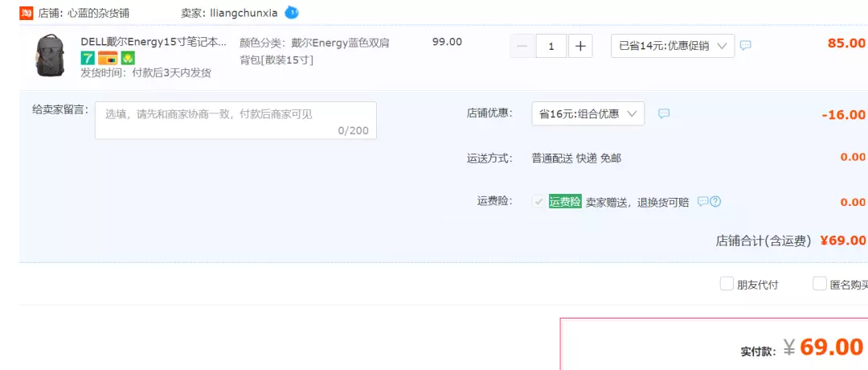Click the comment icon beside 组合优惠 dropdown
Image resolution: width=868 pixels, height=370 pixels.
[x=664, y=113]
